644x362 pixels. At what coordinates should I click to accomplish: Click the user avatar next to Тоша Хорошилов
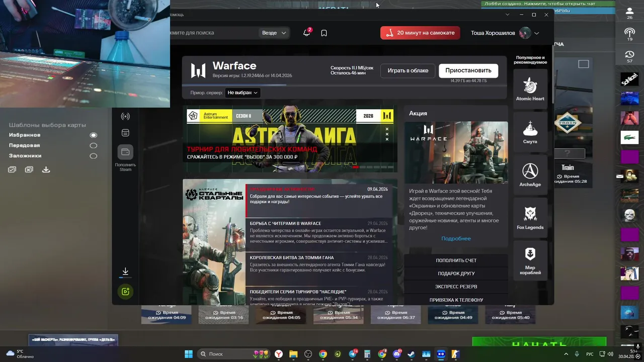525,33
